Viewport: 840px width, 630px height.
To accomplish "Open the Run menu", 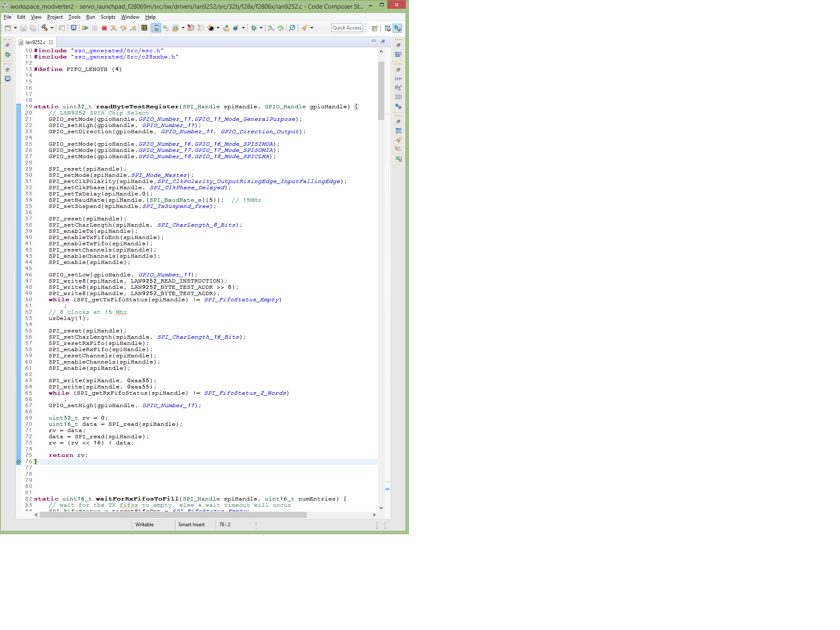I will click(x=90, y=17).
